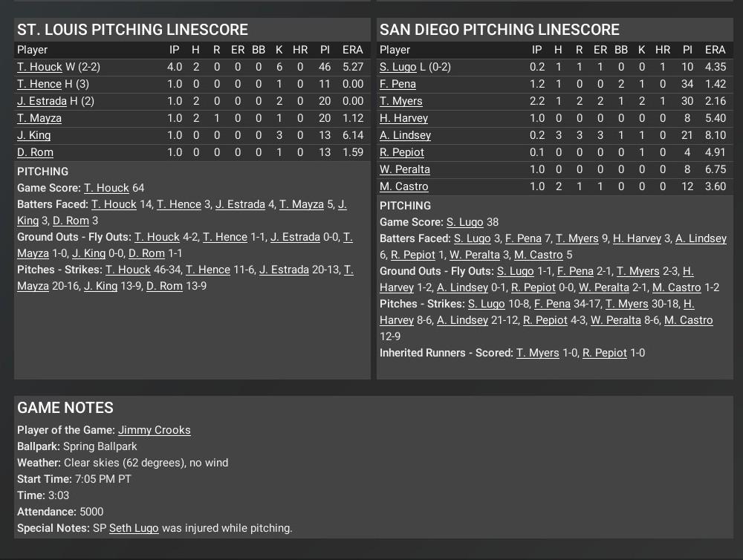Image resolution: width=743 pixels, height=560 pixels.
Task: Select T. Myers in San Diego linescore table
Action: click(x=400, y=101)
